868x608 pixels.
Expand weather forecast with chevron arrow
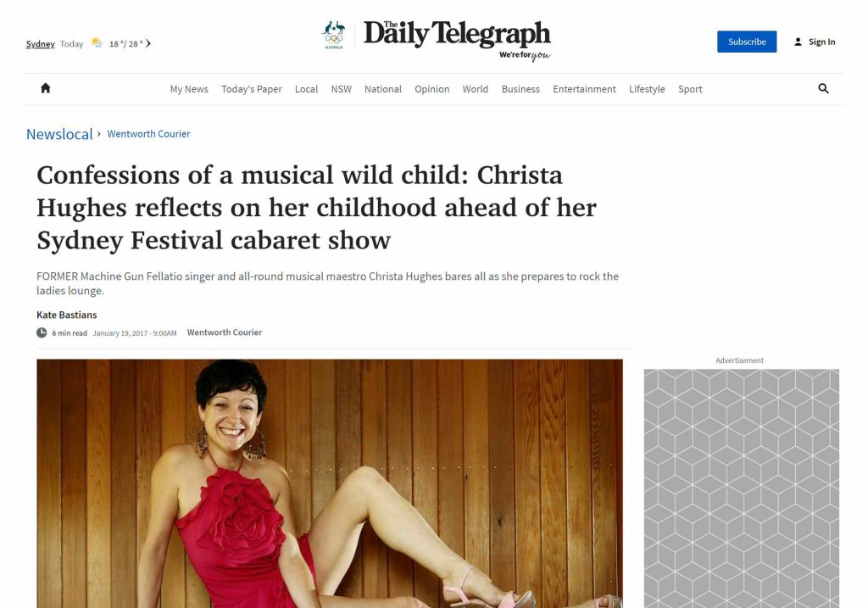148,43
